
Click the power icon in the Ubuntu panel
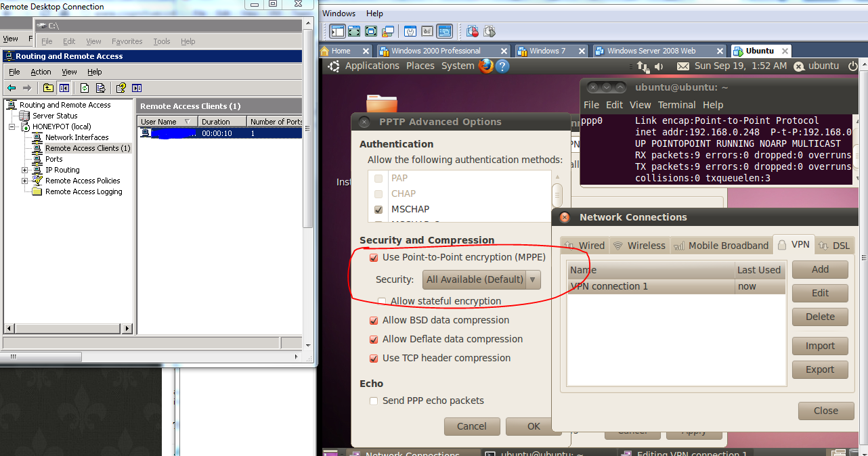[852, 66]
